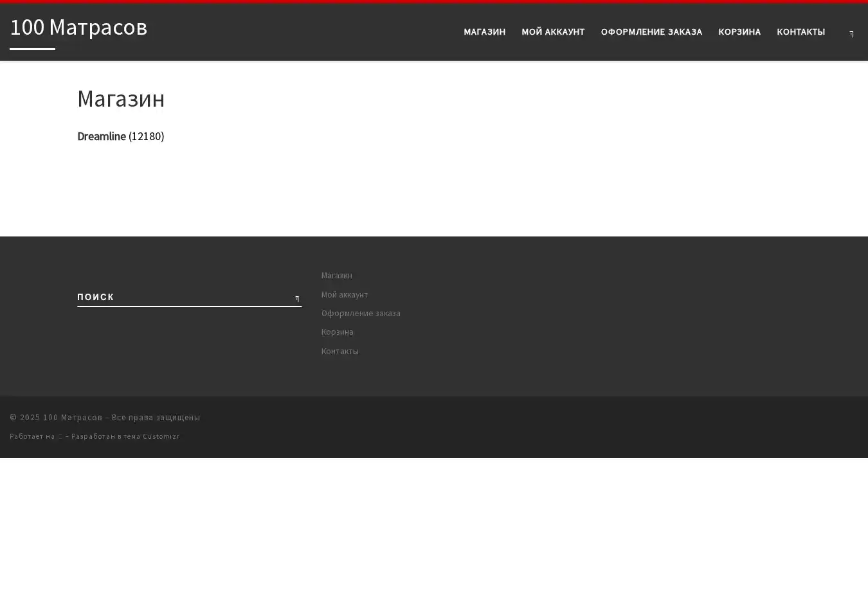Click the Магазин page heading

point(121,99)
